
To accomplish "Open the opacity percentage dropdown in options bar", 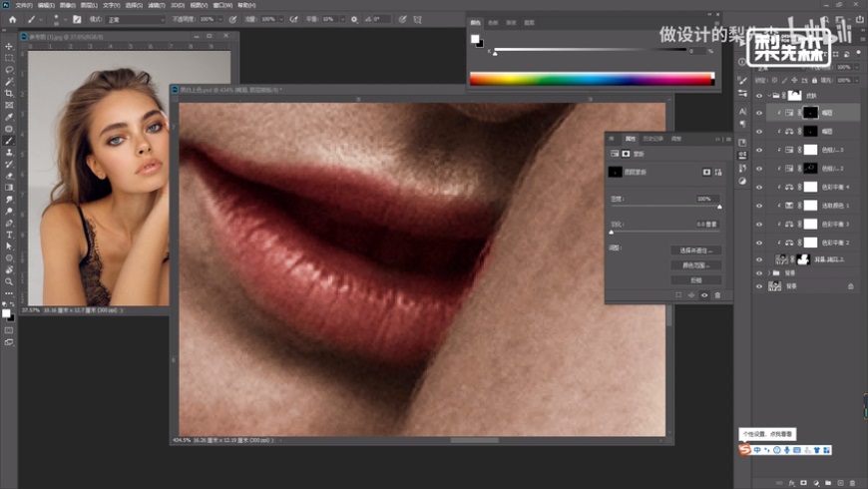I will point(222,19).
